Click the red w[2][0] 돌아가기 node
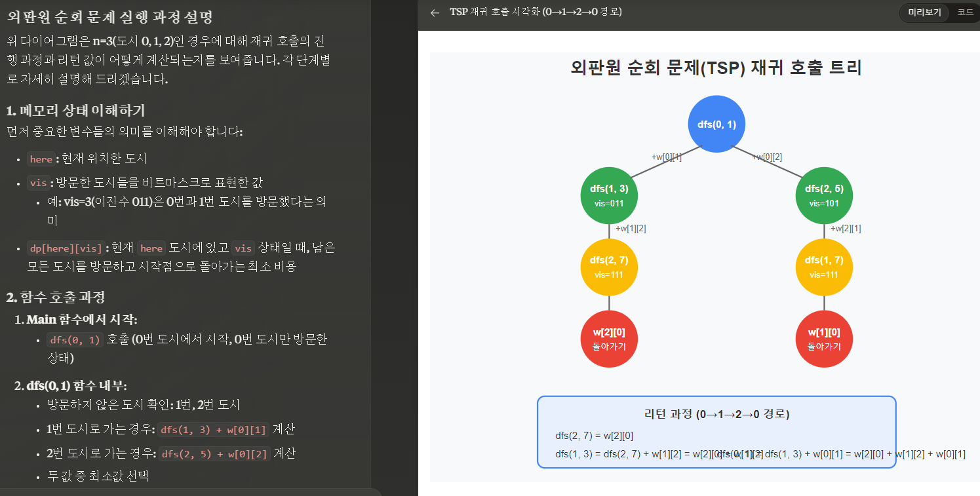The height and width of the screenshot is (496, 980). coord(609,339)
